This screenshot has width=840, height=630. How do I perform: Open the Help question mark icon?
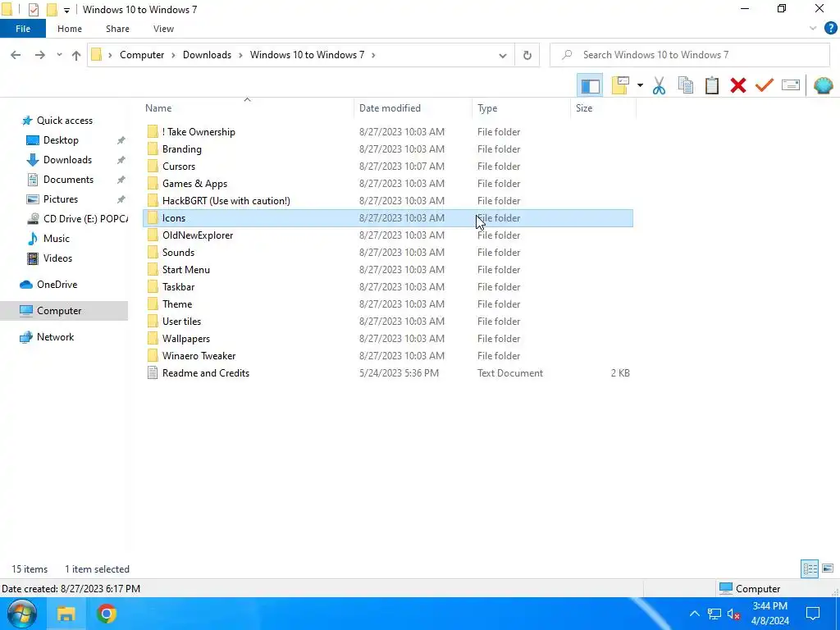pos(830,29)
